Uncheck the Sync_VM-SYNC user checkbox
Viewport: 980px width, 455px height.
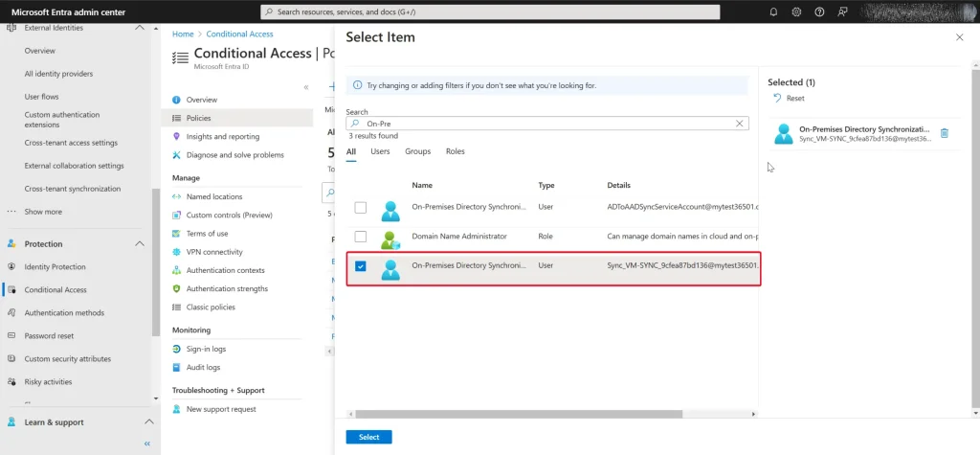pyautogui.click(x=361, y=266)
